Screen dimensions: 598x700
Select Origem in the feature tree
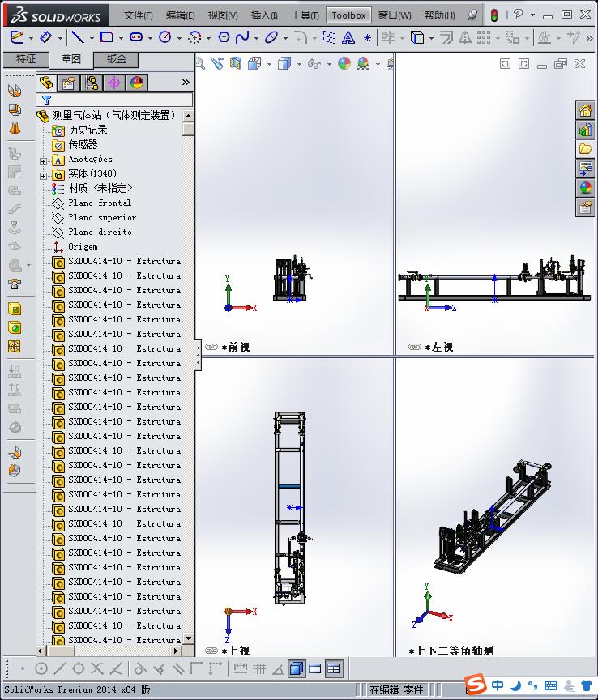pyautogui.click(x=83, y=246)
